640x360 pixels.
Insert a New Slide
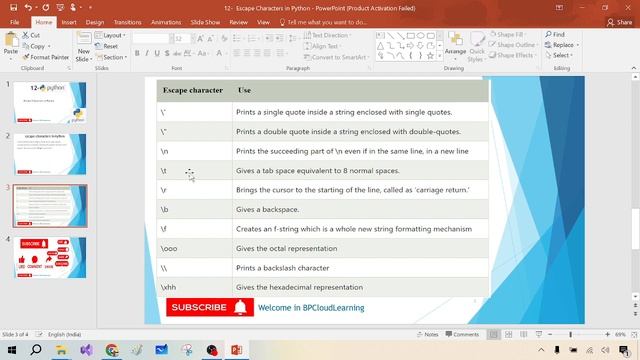pos(84,47)
